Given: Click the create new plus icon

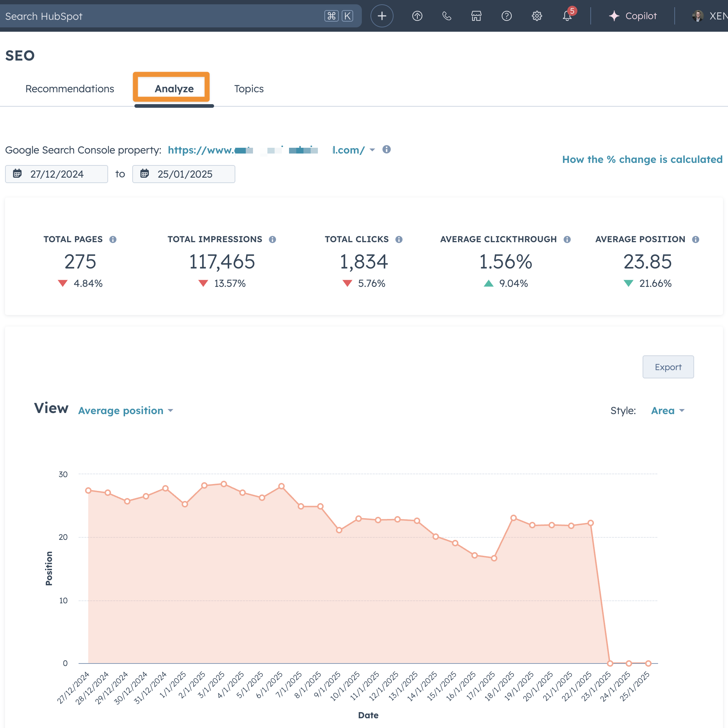Looking at the screenshot, I should pos(382,16).
